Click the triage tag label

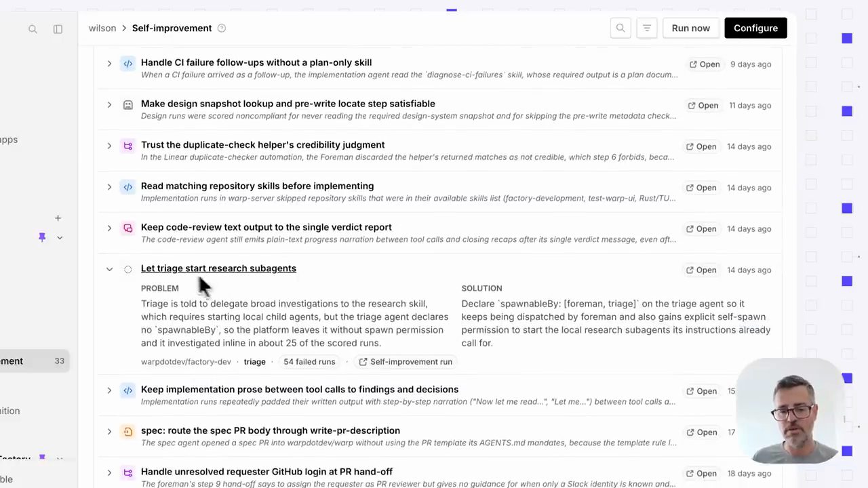255,362
